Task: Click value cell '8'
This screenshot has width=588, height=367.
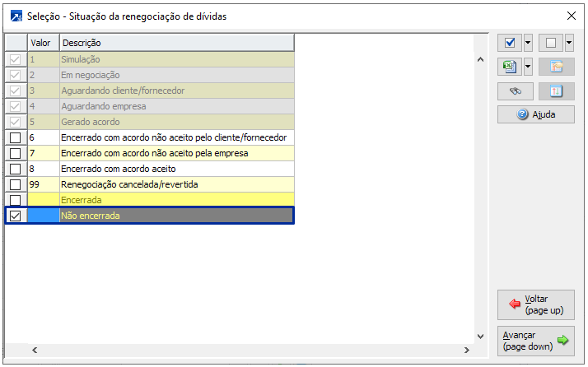Action: click(44, 169)
